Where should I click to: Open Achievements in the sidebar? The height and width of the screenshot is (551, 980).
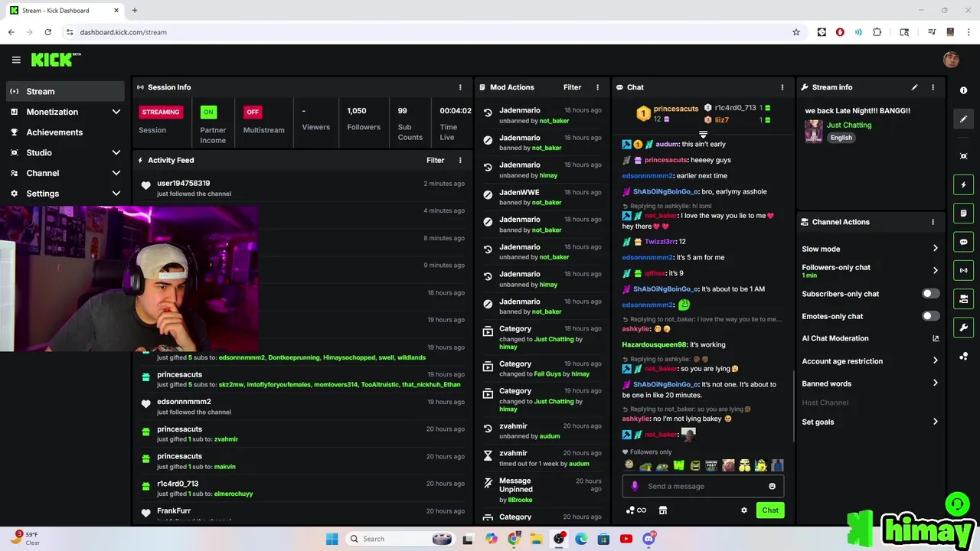coord(65,132)
